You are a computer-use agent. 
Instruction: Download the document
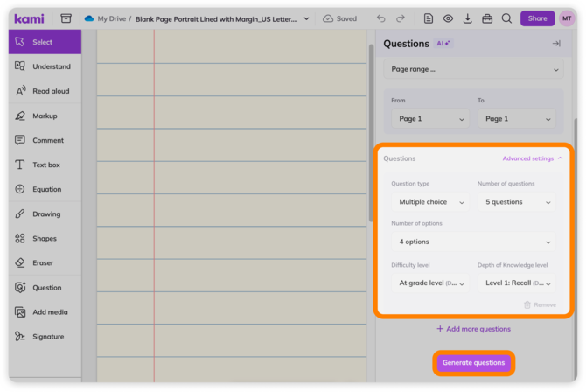tap(467, 18)
